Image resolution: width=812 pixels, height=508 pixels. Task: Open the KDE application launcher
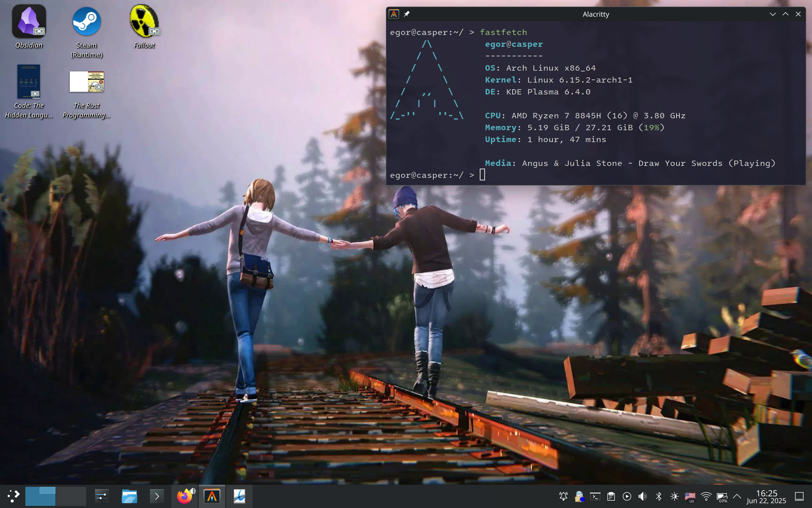(x=13, y=496)
